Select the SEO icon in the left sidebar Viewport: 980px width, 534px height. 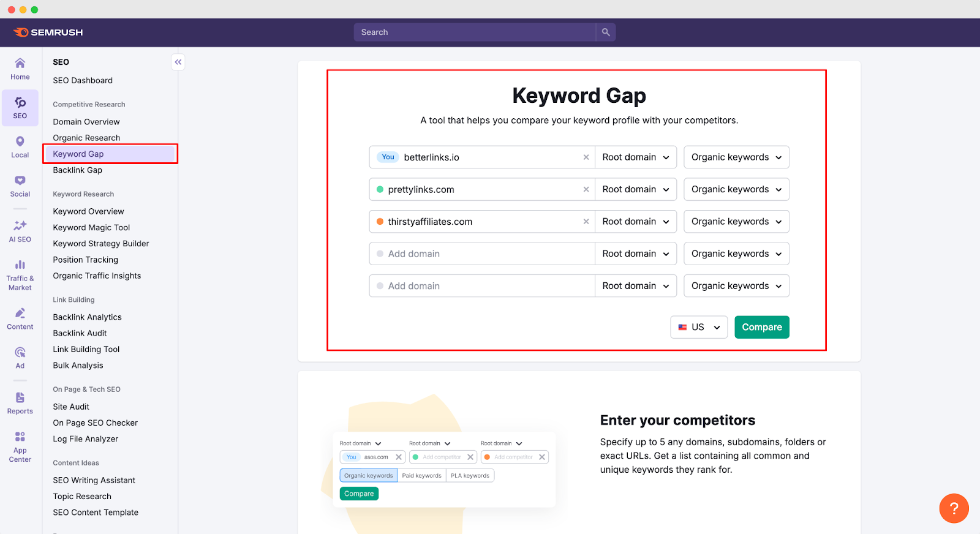(x=20, y=108)
